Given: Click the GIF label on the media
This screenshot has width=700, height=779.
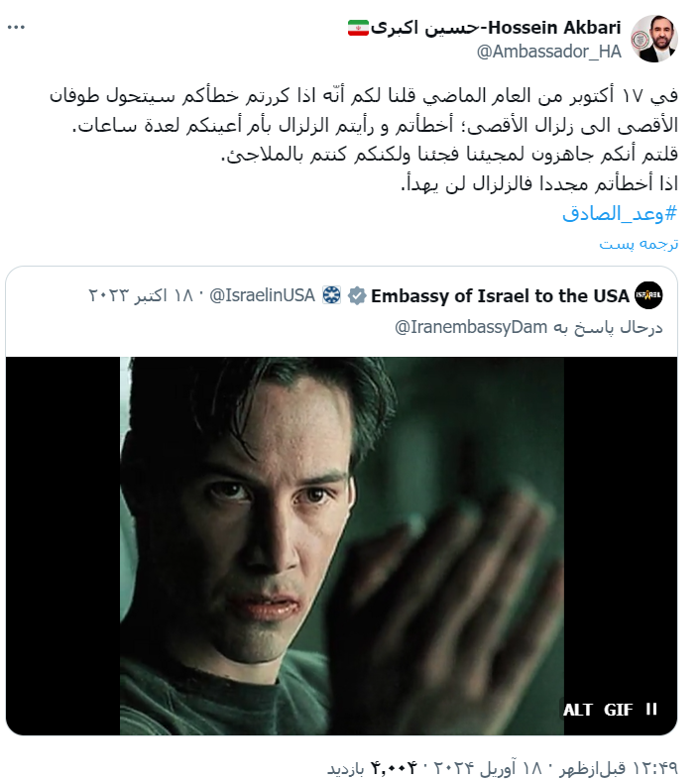Looking at the screenshot, I should point(618,710).
